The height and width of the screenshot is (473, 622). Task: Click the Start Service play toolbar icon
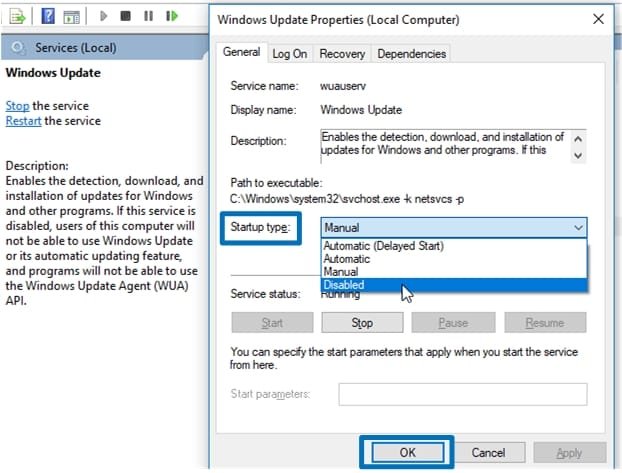(x=104, y=16)
